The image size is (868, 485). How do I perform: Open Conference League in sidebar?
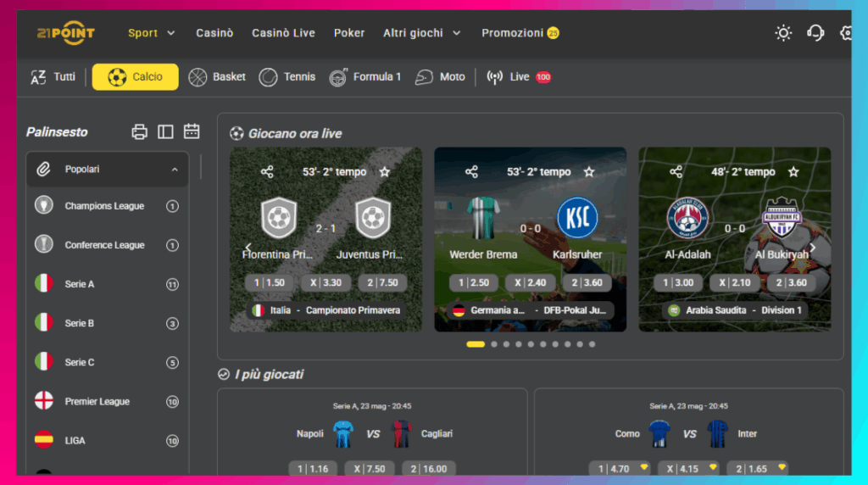tap(108, 245)
